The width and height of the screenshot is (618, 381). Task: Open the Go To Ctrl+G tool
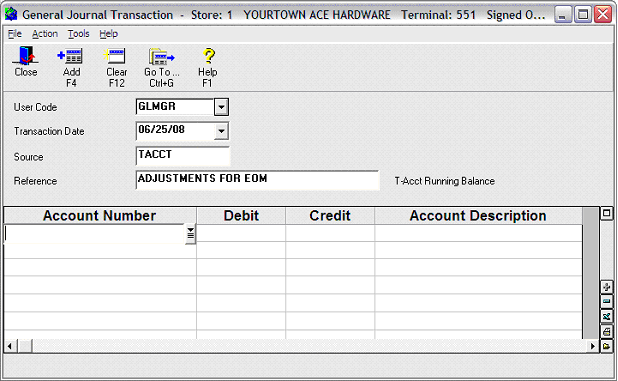(162, 66)
